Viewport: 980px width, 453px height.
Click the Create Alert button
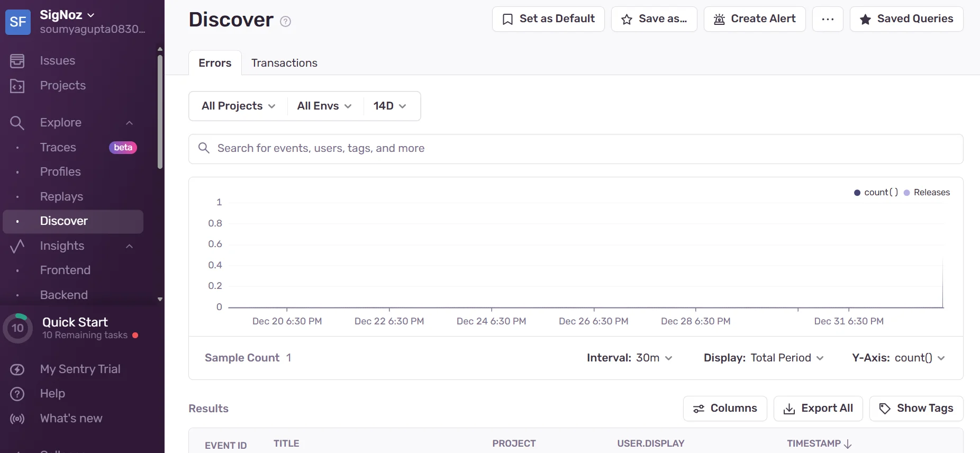(x=755, y=19)
